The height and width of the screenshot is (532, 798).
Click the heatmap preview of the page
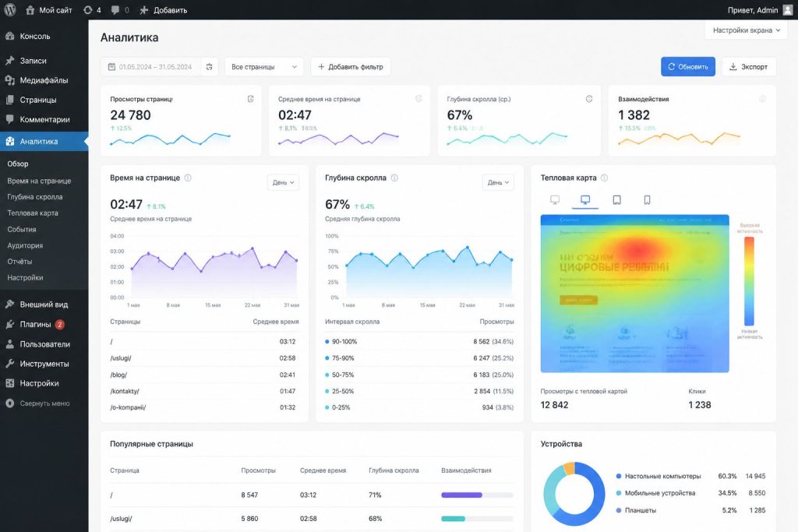(634, 294)
